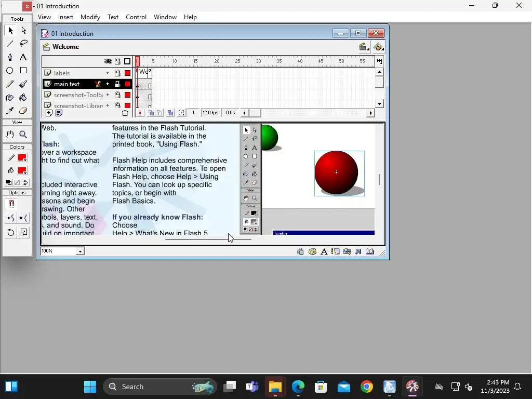Select the Oval tool
532x399 pixels.
[10, 70]
